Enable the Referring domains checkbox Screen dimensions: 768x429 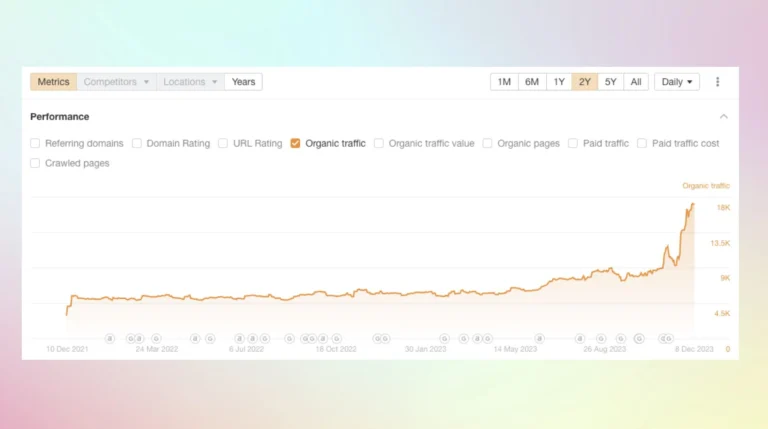(x=35, y=143)
